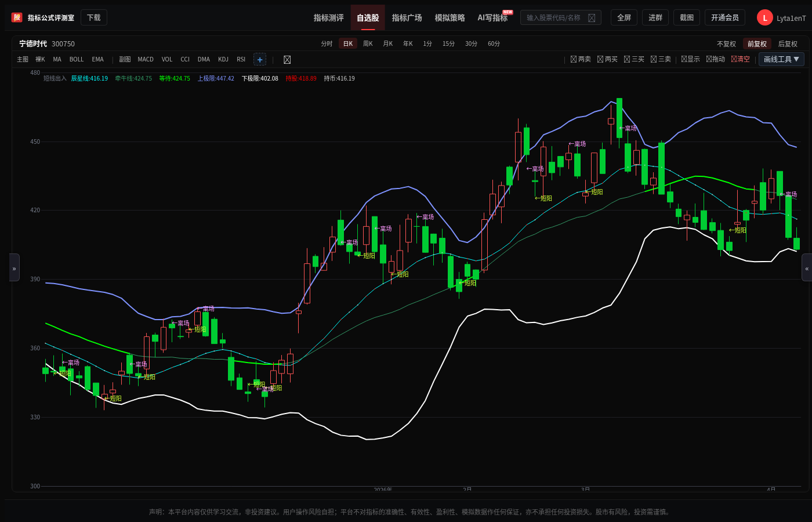This screenshot has height=522, width=812.
Task: Apply the BOLL main chart indicator
Action: 77,60
